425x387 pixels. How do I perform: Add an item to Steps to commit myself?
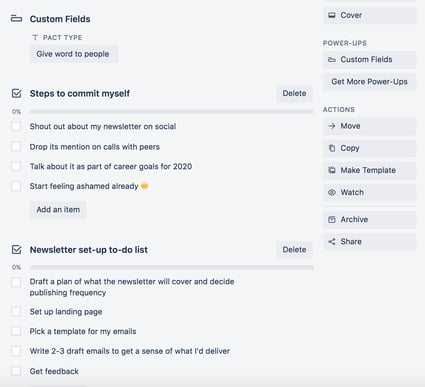click(58, 210)
